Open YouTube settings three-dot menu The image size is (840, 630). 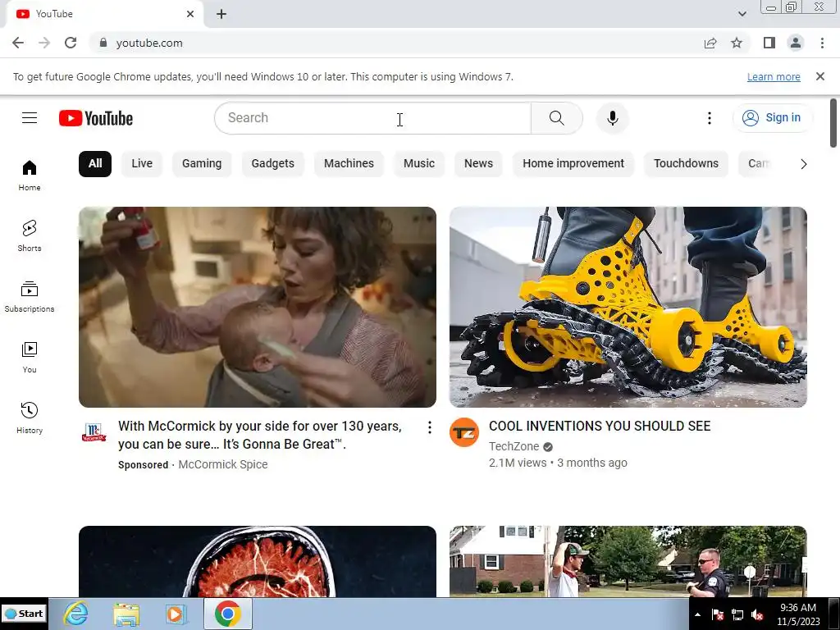710,118
